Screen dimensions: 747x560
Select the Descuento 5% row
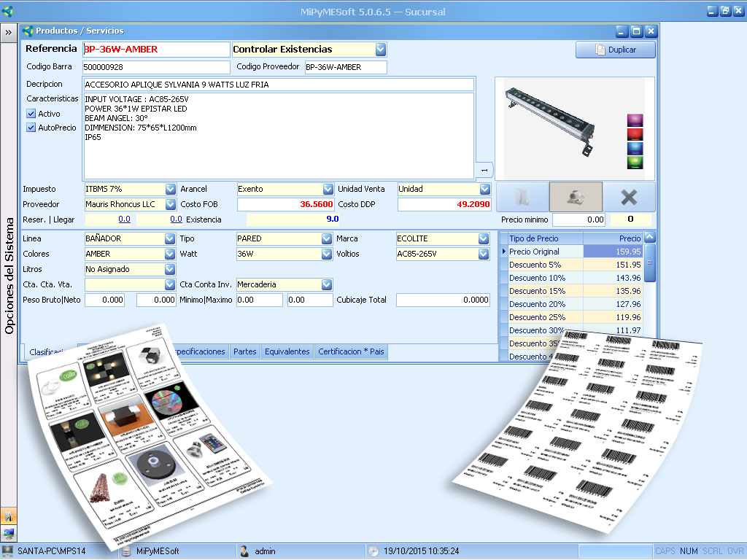pos(572,265)
